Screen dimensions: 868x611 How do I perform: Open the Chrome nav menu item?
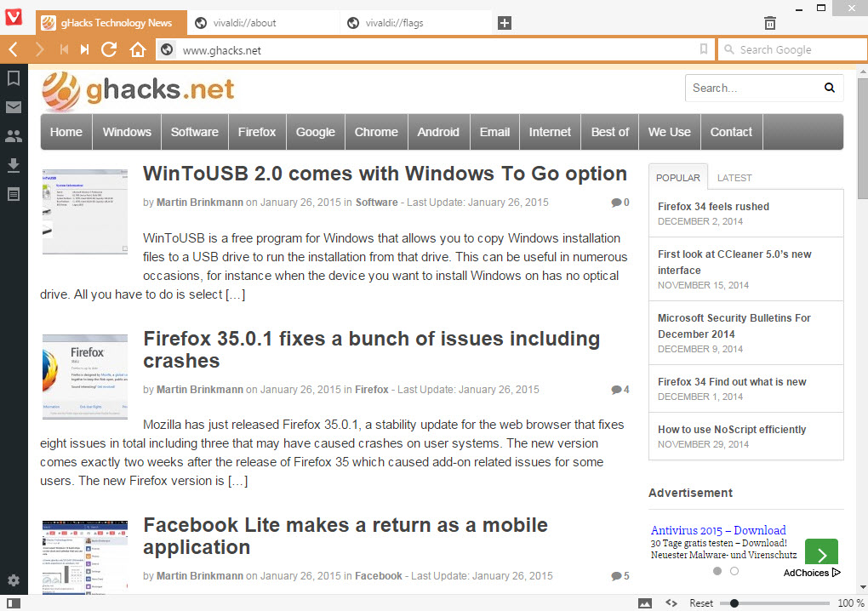coord(376,132)
